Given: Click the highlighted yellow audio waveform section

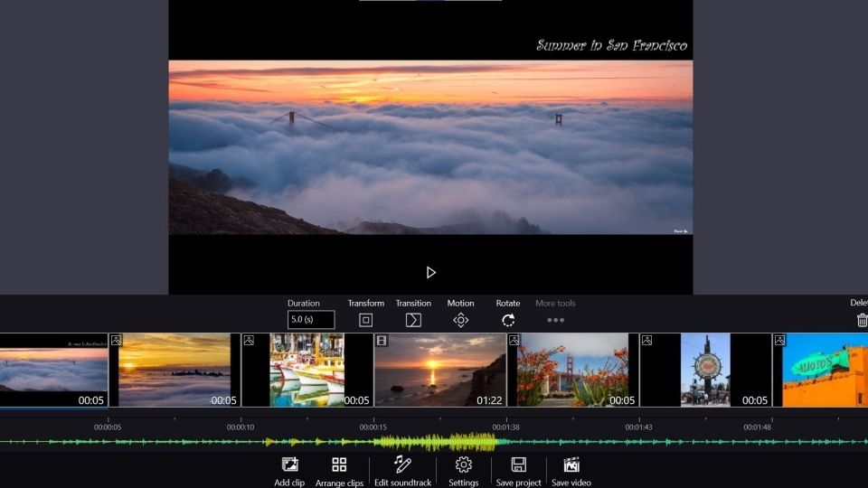Looking at the screenshot, I should coord(435,442).
